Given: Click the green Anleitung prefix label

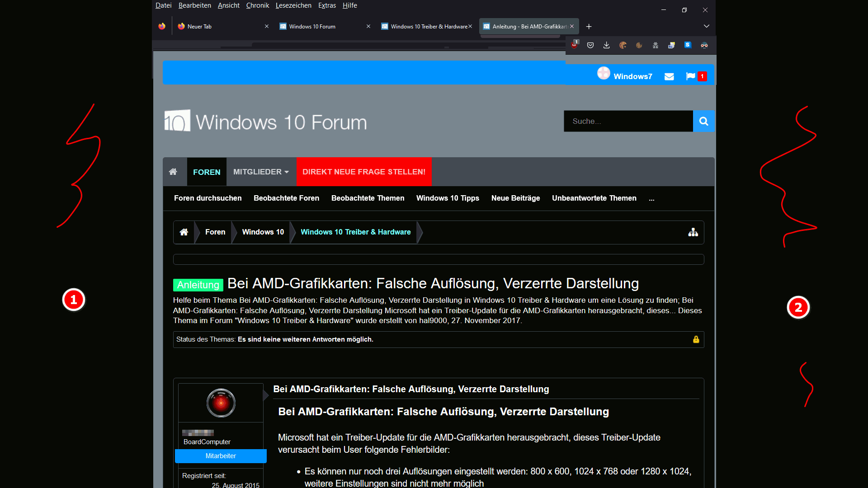Looking at the screenshot, I should click(x=198, y=285).
